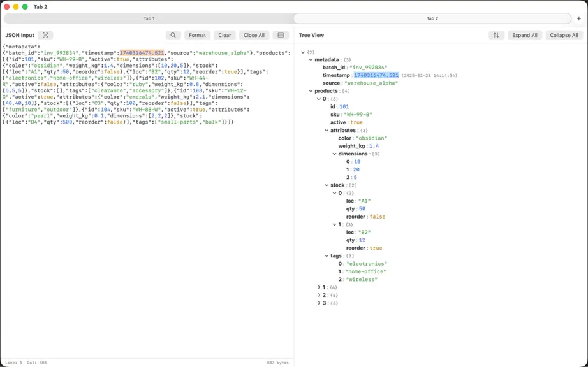Select the qty : 12 row

pyautogui.click(x=355, y=240)
